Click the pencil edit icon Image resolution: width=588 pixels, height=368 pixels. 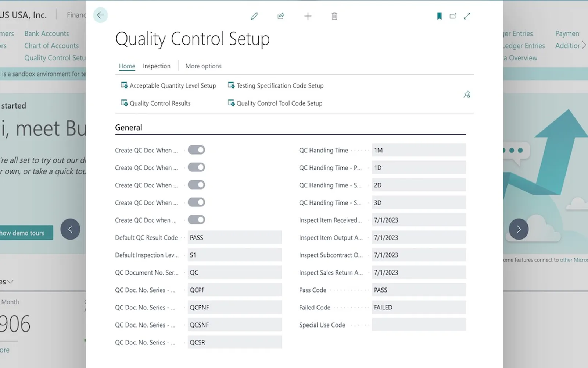tap(254, 16)
